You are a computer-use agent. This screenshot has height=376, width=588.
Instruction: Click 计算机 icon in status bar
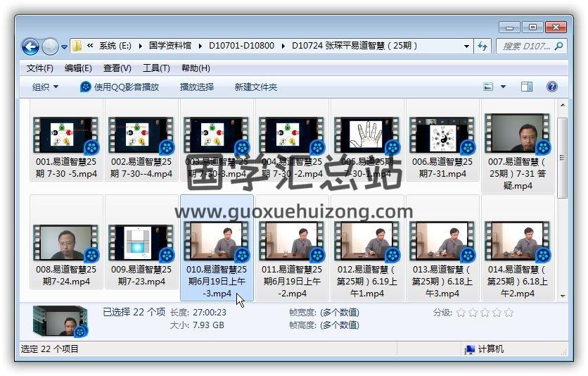[x=470, y=349]
